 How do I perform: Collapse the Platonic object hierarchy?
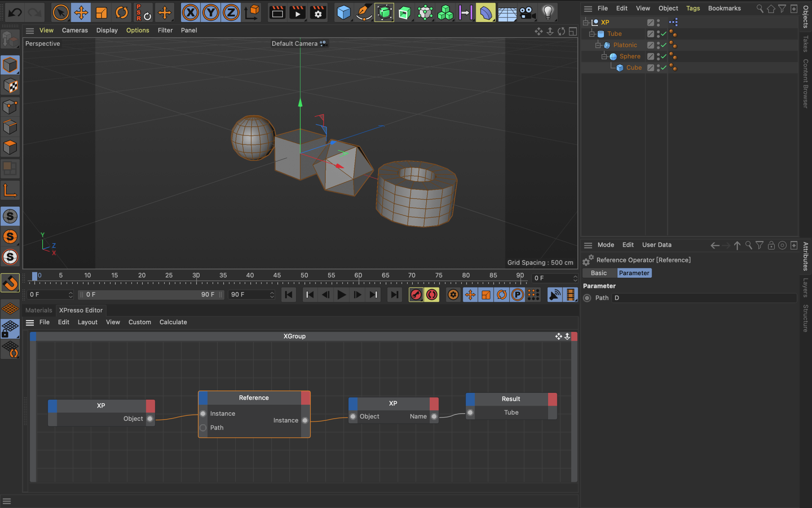(x=598, y=45)
